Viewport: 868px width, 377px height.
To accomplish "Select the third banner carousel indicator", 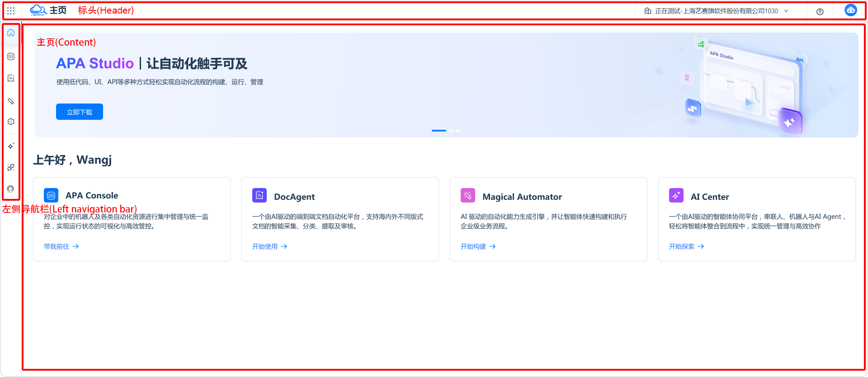I will (458, 131).
